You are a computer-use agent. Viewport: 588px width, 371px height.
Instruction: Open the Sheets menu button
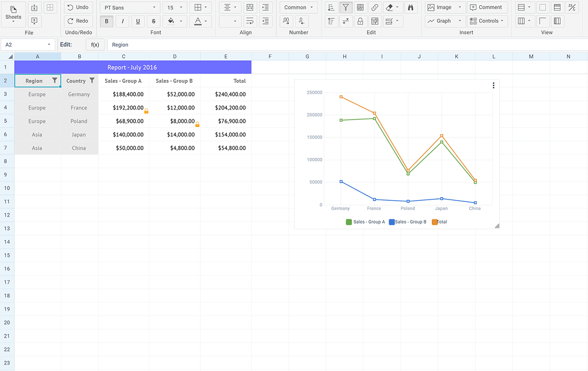click(13, 14)
